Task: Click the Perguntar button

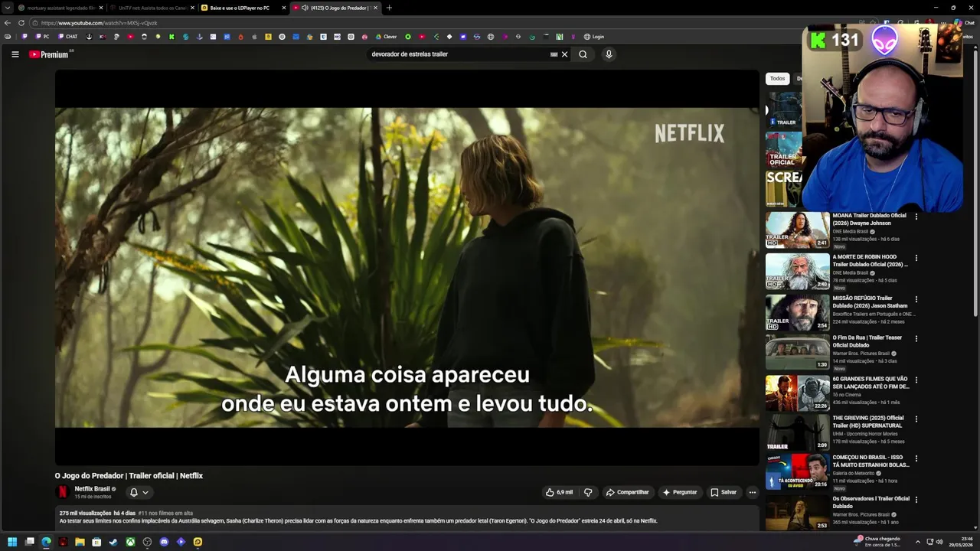Action: [680, 492]
